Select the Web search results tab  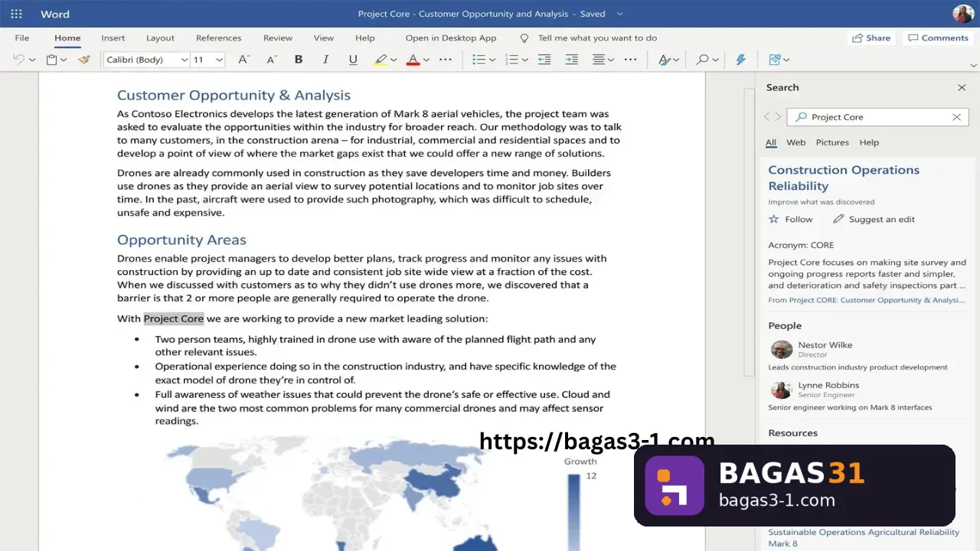[796, 142]
